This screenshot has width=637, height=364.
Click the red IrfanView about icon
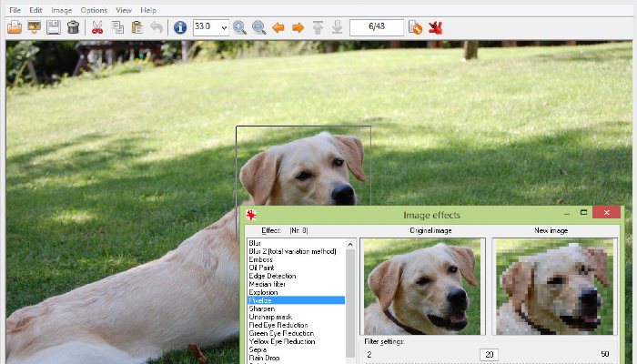435,27
